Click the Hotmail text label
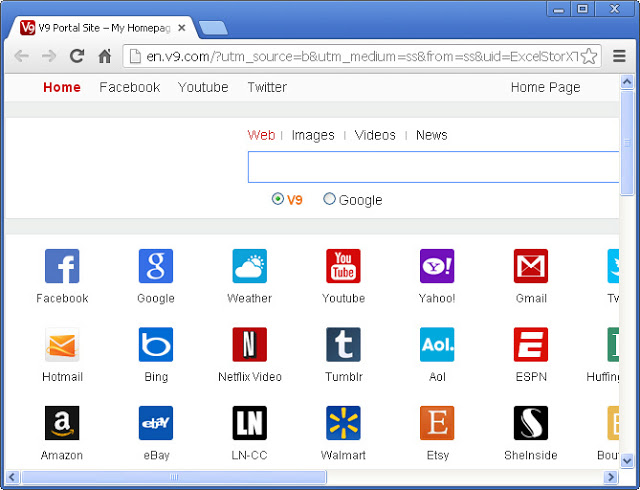 click(62, 376)
